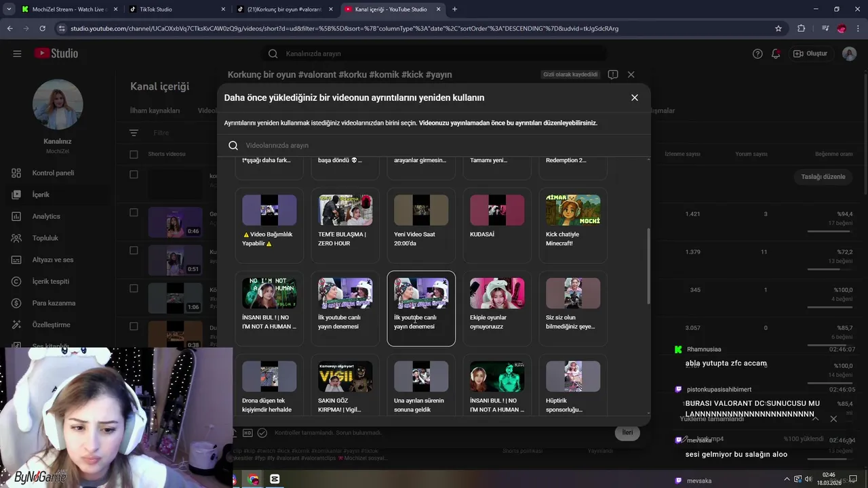This screenshot has height=488, width=868.
Task: Select the Kontrol paneli sidebar item
Action: (57, 173)
